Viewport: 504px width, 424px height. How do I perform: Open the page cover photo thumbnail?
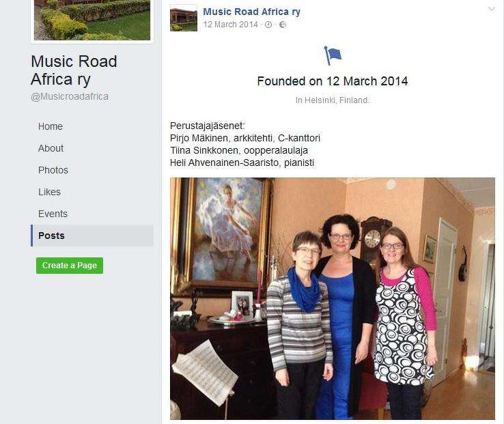pos(92,20)
